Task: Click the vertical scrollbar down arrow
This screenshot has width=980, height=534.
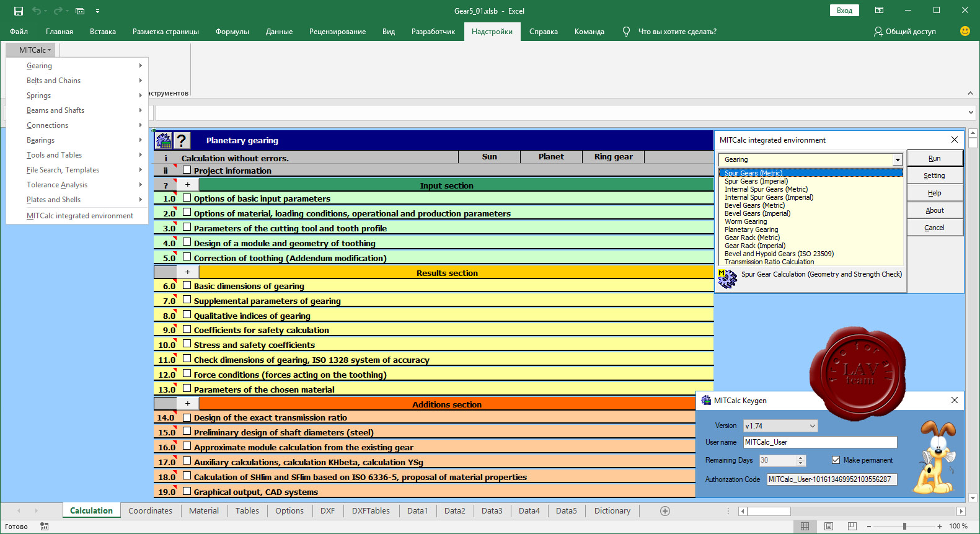Action: [x=973, y=497]
